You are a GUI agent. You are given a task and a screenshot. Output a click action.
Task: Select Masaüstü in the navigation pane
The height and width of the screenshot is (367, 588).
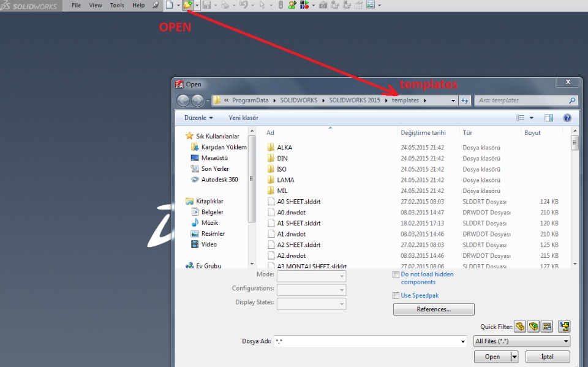209,158
